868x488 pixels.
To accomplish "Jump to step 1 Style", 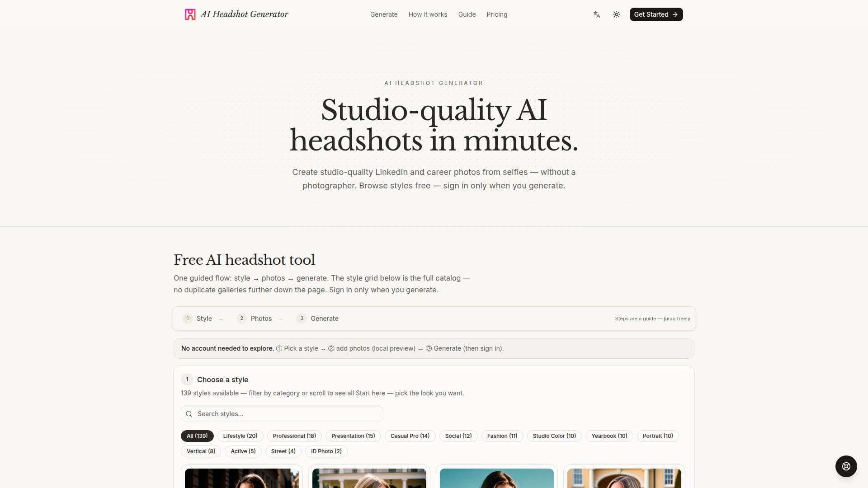I will tap(198, 319).
